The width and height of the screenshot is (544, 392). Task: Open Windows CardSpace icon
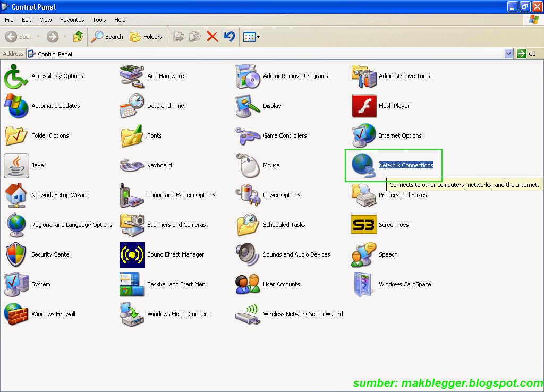coord(363,285)
